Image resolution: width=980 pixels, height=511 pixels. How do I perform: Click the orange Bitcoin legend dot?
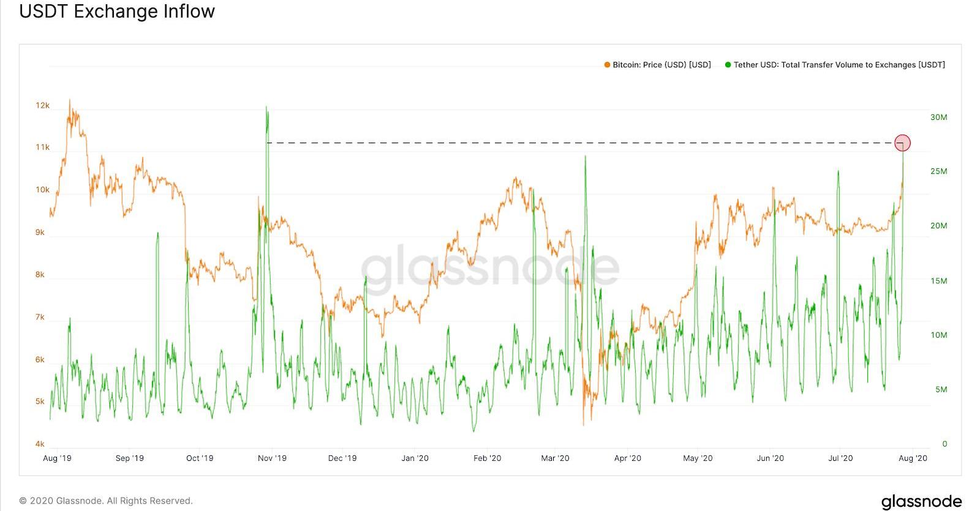607,65
